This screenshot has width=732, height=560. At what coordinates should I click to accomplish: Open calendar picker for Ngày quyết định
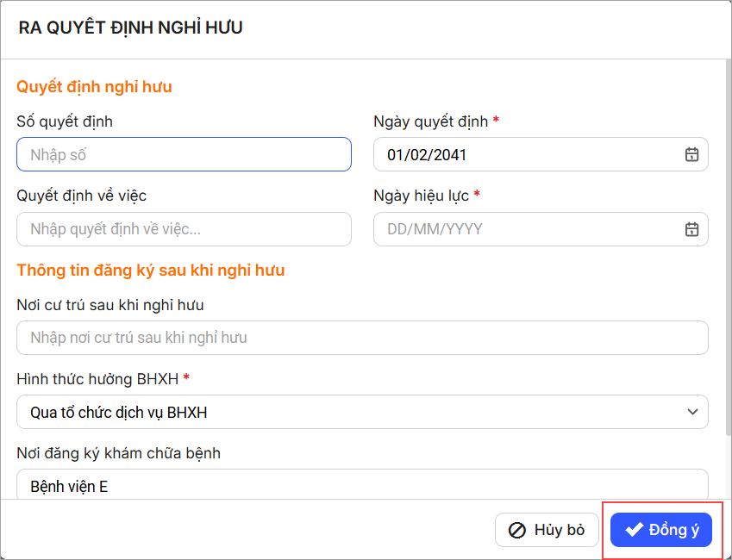point(691,154)
